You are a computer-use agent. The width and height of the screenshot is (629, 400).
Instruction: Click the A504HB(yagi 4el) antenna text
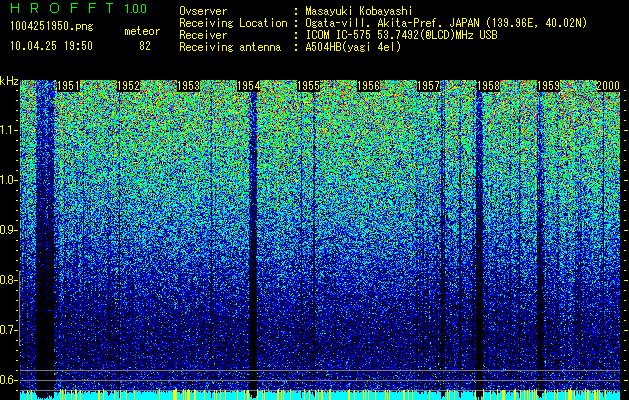(353, 47)
